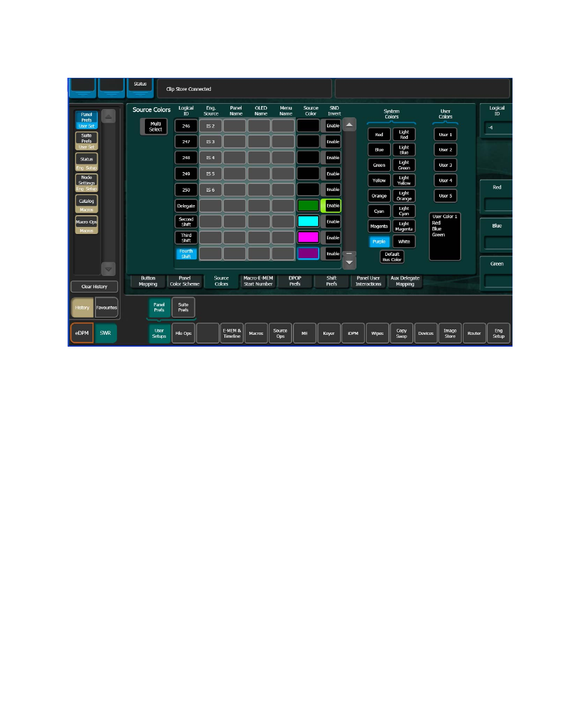Toggle Enable for Second Shift row
562x728 pixels.
332,222
